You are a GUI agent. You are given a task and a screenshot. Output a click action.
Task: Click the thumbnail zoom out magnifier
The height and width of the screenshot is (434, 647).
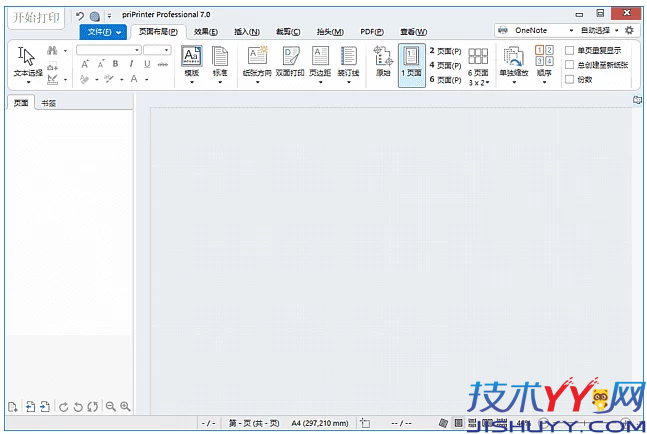(111, 407)
